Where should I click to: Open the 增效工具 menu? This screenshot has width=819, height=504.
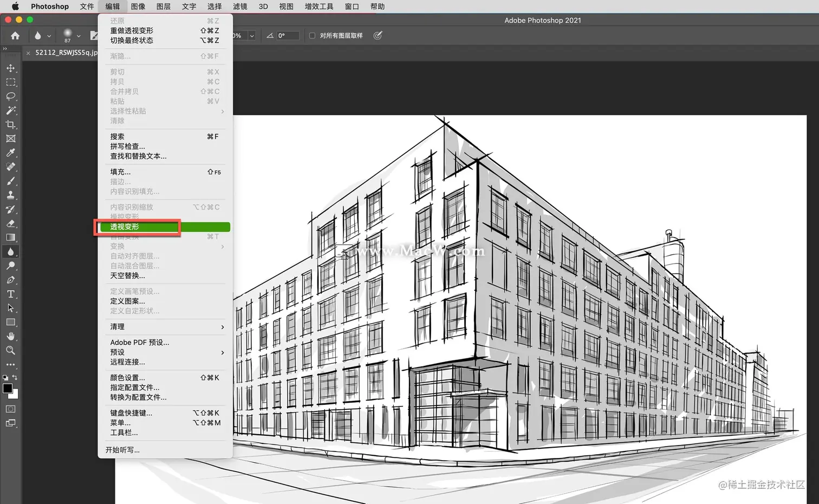[x=319, y=6]
